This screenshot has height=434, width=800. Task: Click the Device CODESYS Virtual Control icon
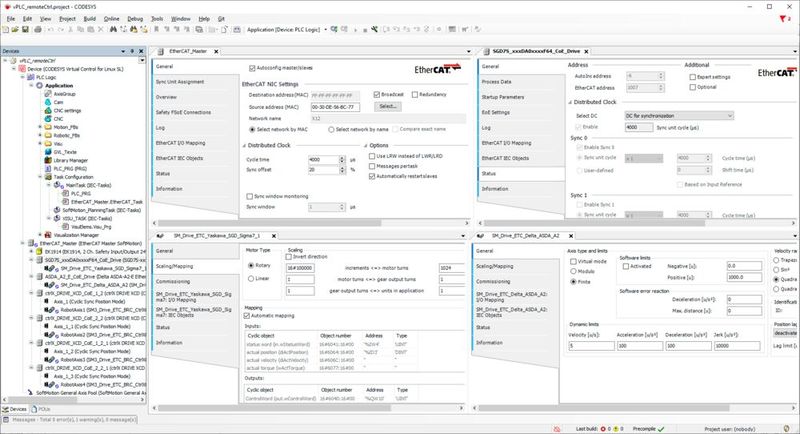(22, 69)
